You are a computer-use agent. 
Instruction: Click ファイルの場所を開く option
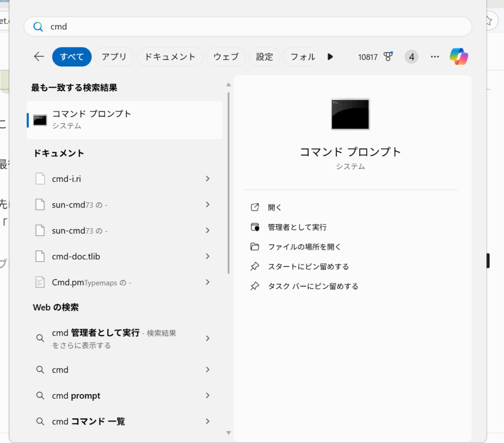click(304, 247)
